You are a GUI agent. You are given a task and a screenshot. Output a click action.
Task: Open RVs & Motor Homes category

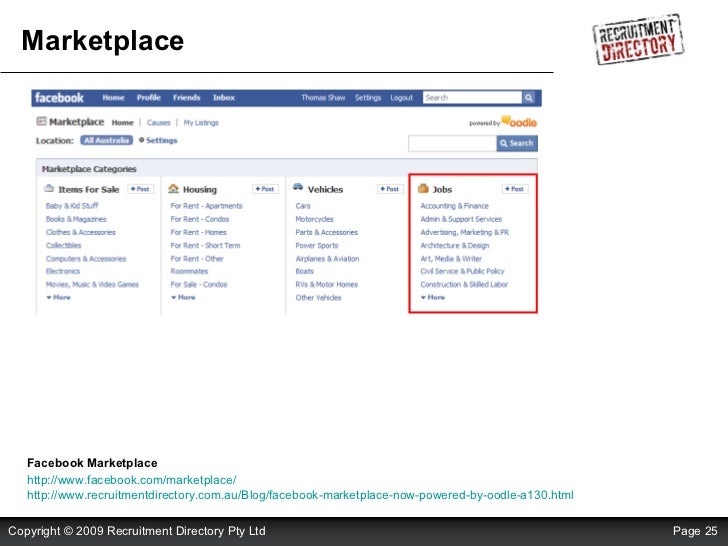click(x=326, y=284)
